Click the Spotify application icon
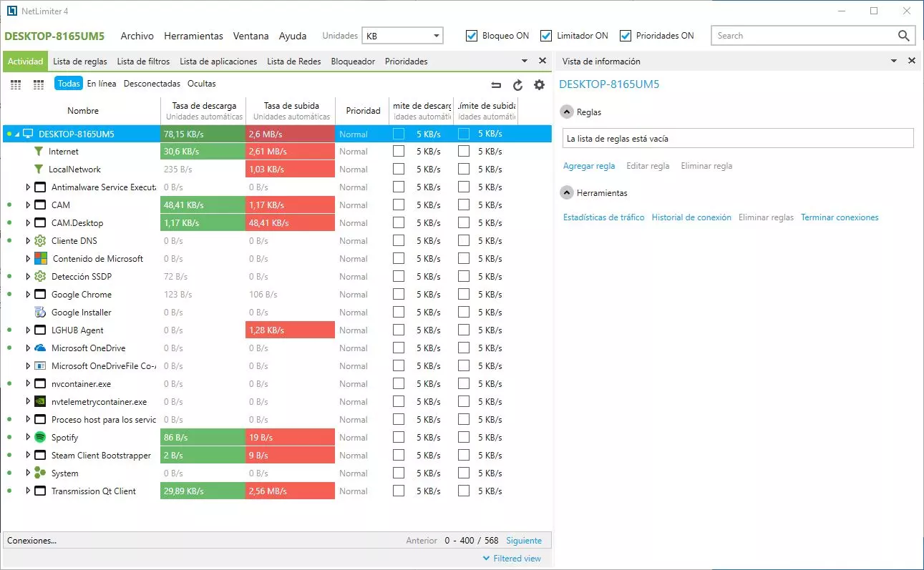This screenshot has width=924, height=570. [x=40, y=438]
